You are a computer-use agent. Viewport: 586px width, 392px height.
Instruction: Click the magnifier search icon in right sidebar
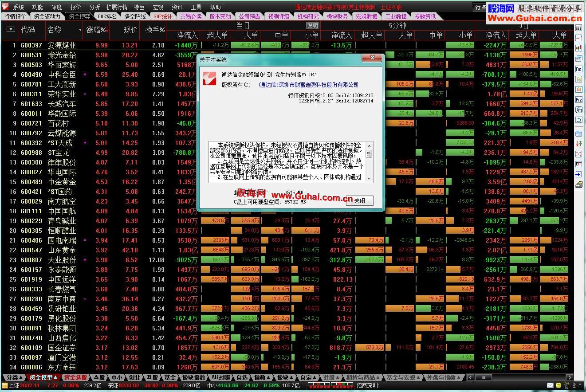pos(578,120)
